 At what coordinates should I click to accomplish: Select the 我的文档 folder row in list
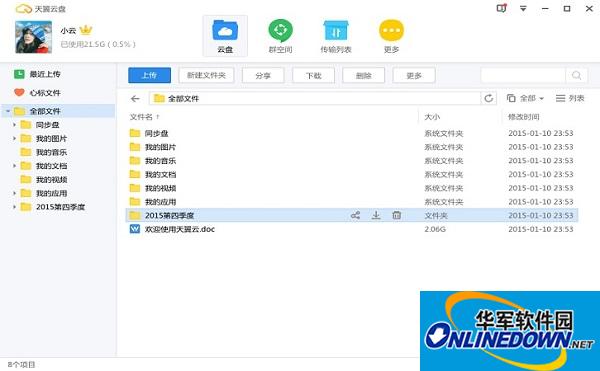click(x=352, y=174)
